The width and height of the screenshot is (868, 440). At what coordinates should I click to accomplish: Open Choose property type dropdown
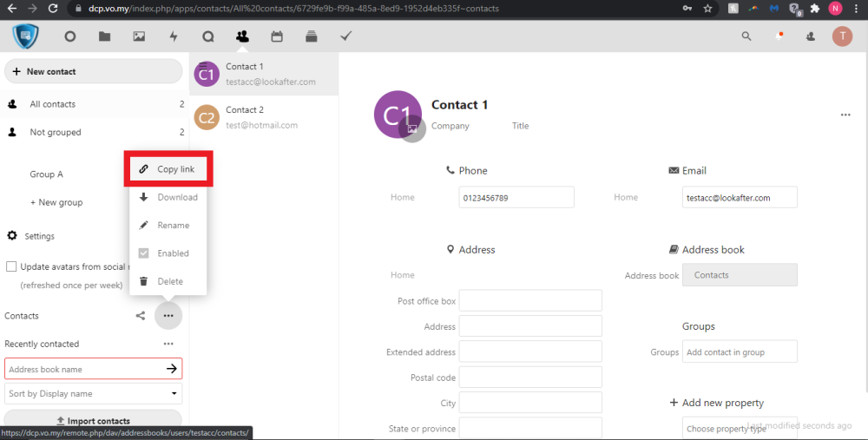[x=738, y=429]
